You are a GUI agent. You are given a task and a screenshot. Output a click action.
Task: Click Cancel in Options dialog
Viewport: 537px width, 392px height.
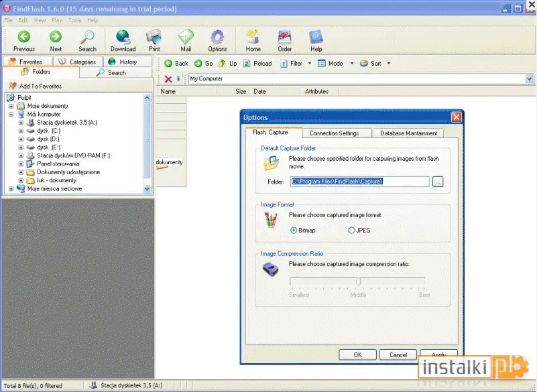tap(398, 354)
